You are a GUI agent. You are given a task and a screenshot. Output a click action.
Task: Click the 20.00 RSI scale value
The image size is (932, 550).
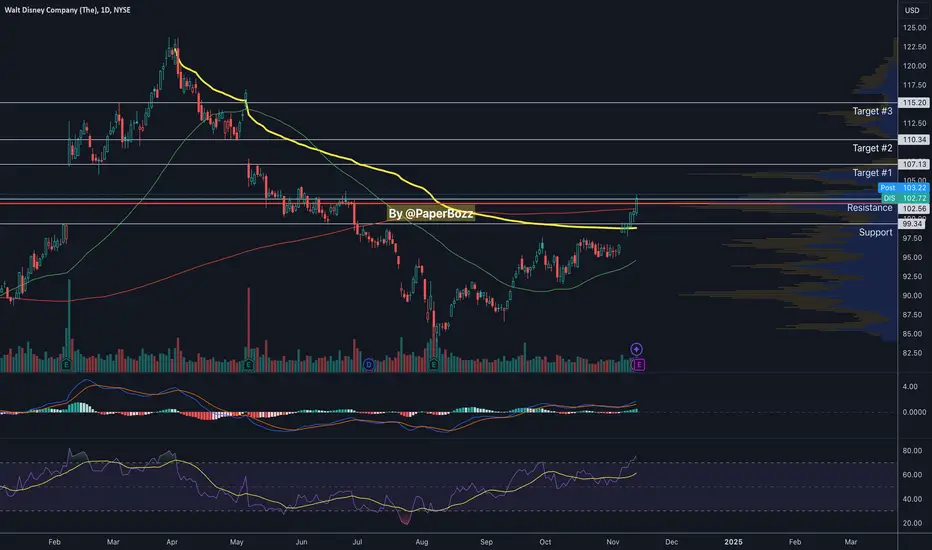pyautogui.click(x=912, y=523)
